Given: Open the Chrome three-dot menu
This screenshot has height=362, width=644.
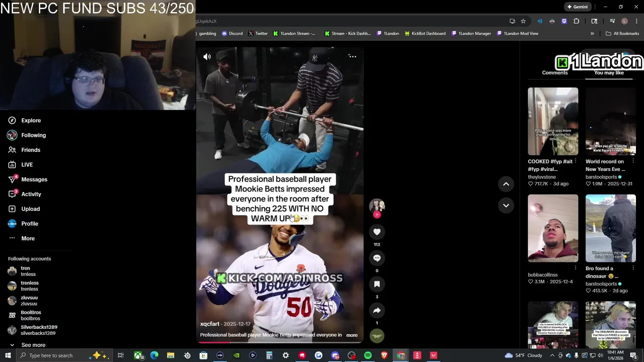Looking at the screenshot, I should coord(636,21).
